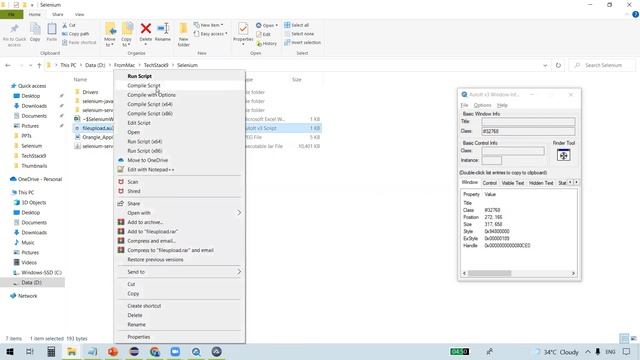Image resolution: width=640 pixels, height=360 pixels.
Task: Open Easy access dropdown in ribbon
Action: click(211, 34)
